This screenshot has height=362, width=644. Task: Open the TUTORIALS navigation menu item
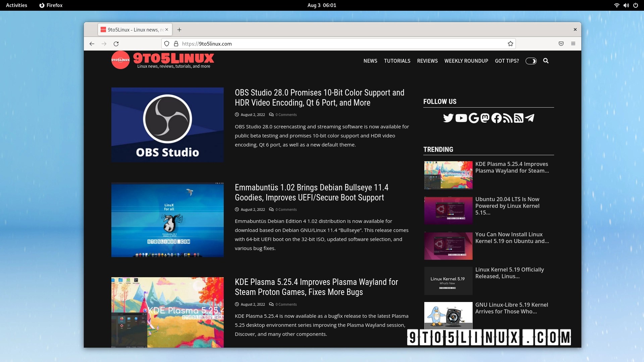click(x=397, y=61)
